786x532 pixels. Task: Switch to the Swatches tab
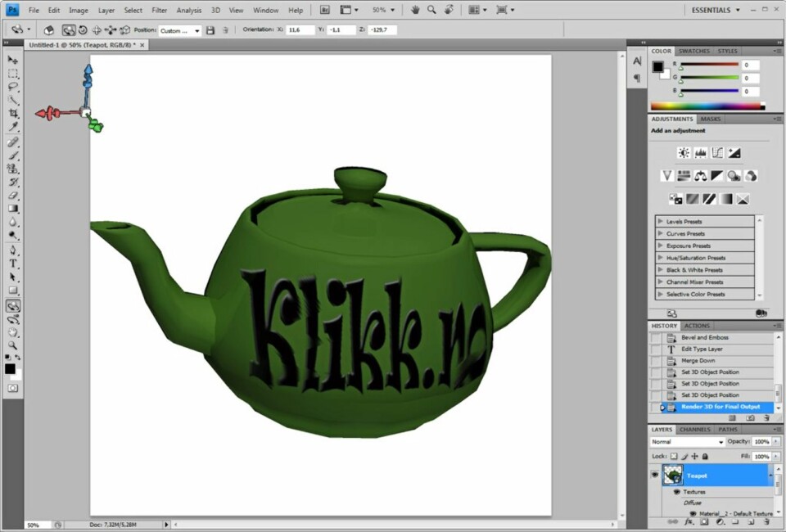(693, 51)
